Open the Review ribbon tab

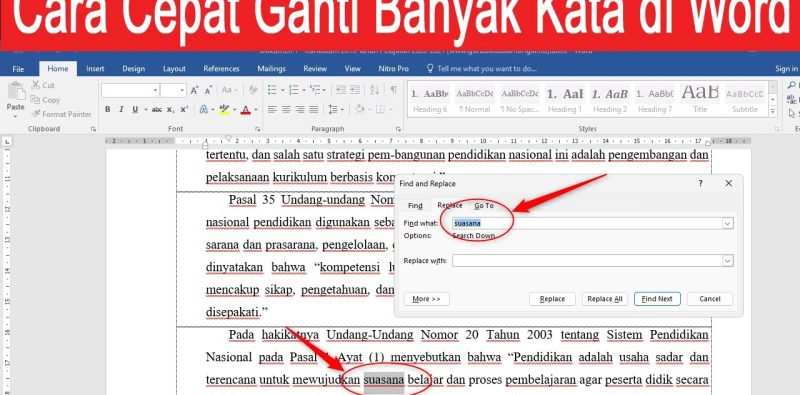[315, 68]
